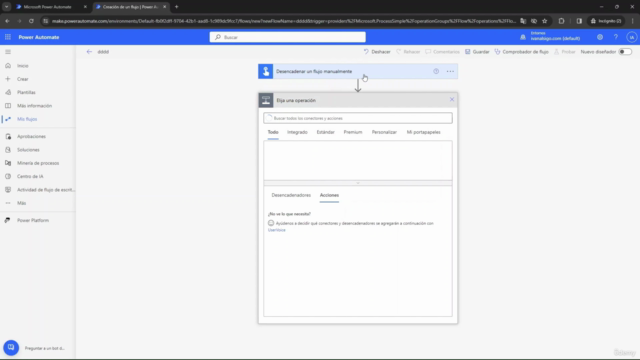Open the Elija una operación header icon
Image resolution: width=640 pixels, height=360 pixels.
266,100
